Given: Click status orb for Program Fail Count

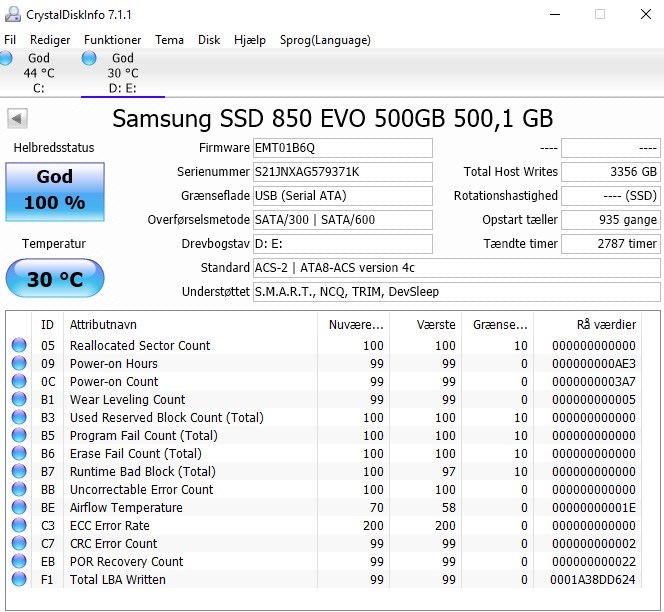Looking at the screenshot, I should pyautogui.click(x=19, y=435).
